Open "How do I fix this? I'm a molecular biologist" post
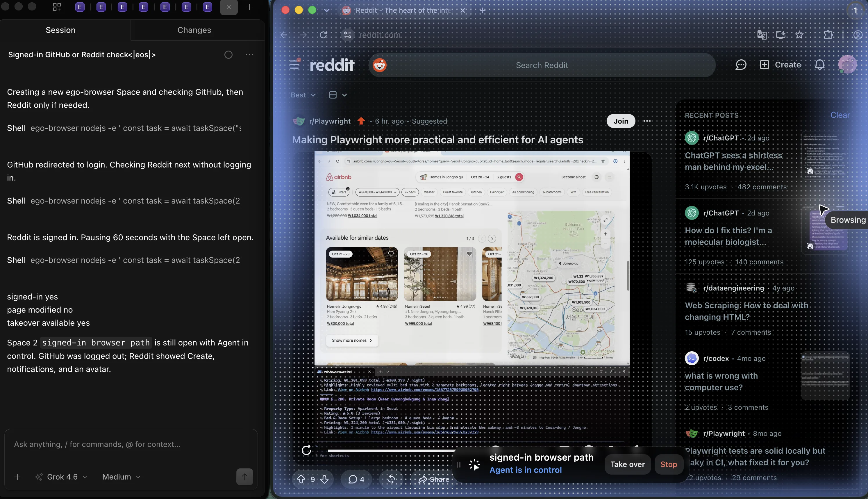868x499 pixels. tap(728, 236)
